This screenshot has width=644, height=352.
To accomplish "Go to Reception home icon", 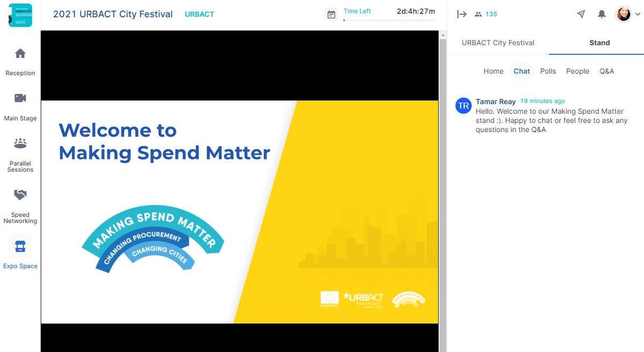I will pos(20,54).
